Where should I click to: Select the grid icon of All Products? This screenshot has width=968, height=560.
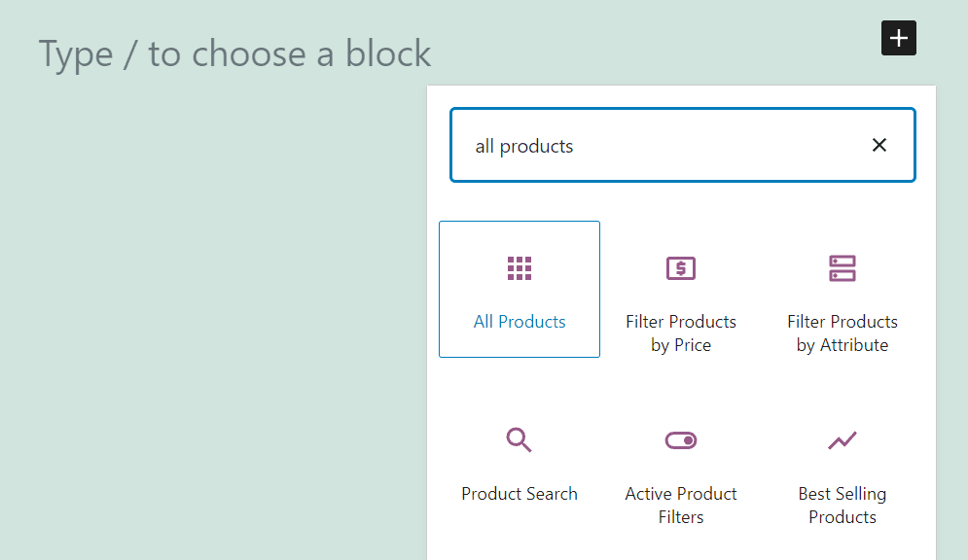pyautogui.click(x=519, y=267)
